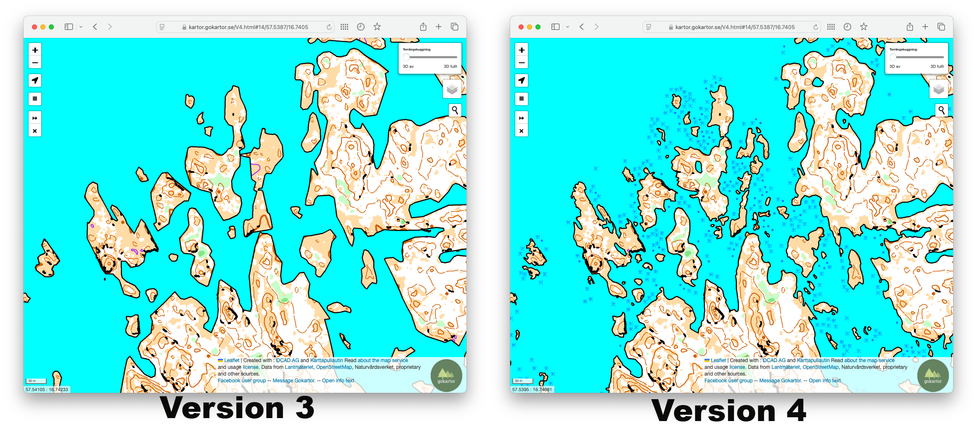Click the Terrängskuggning slider in Version 4 window
Viewport: 980px width, 424px height.
(x=916, y=57)
